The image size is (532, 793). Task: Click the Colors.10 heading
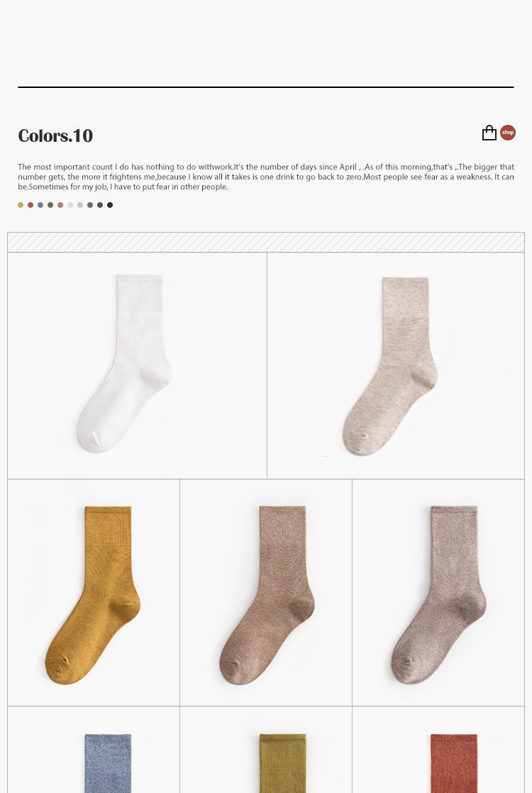(55, 135)
